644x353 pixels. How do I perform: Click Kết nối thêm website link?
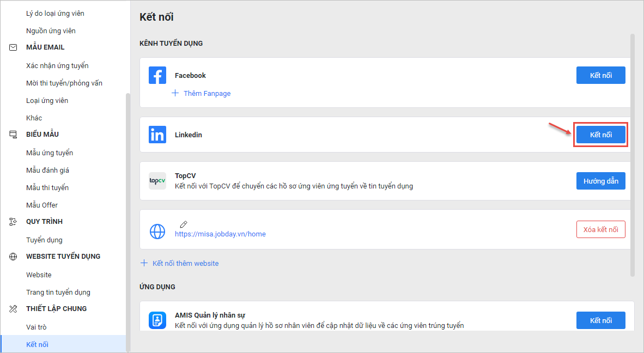tap(185, 263)
